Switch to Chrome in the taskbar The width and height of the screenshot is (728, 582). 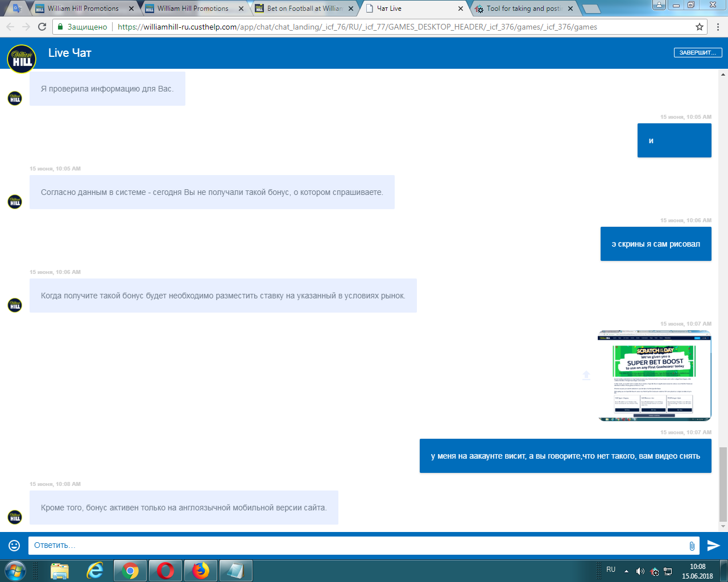click(130, 571)
